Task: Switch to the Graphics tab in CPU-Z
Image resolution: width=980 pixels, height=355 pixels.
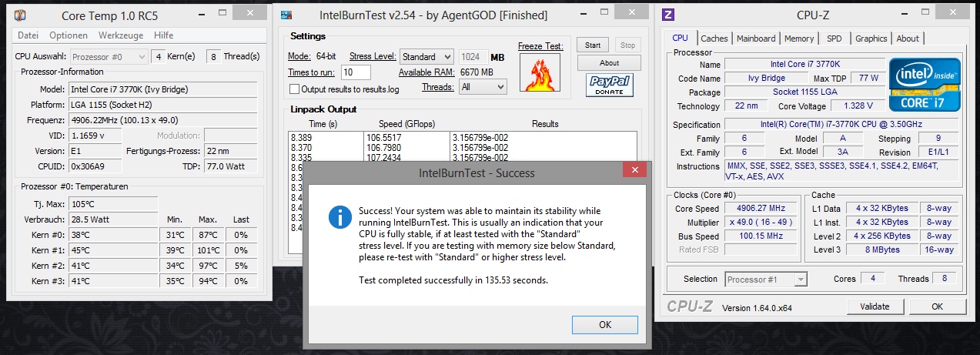Action: (871, 39)
